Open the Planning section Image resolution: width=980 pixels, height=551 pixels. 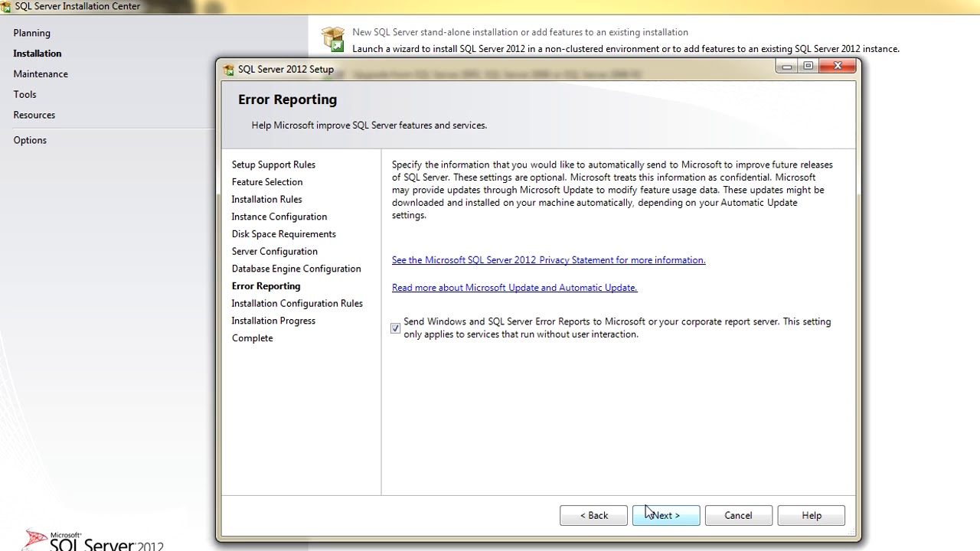pyautogui.click(x=31, y=33)
